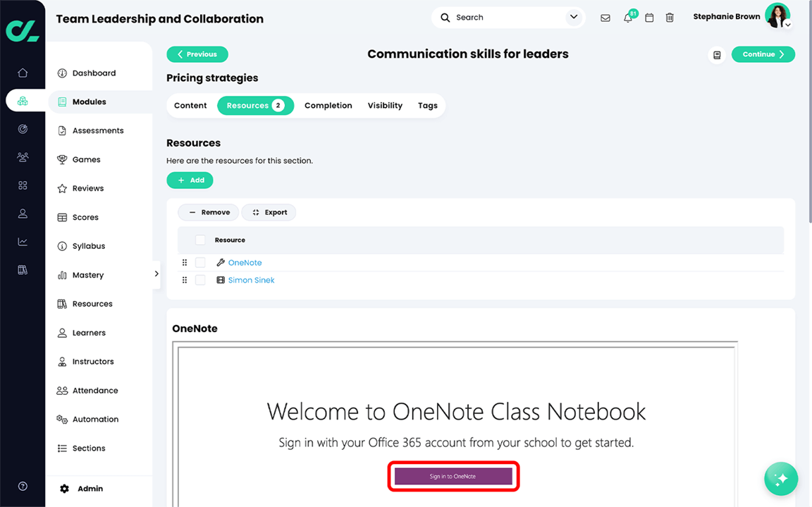Open the analytics chart rail icon
The height and width of the screenshot is (507, 812).
(23, 242)
